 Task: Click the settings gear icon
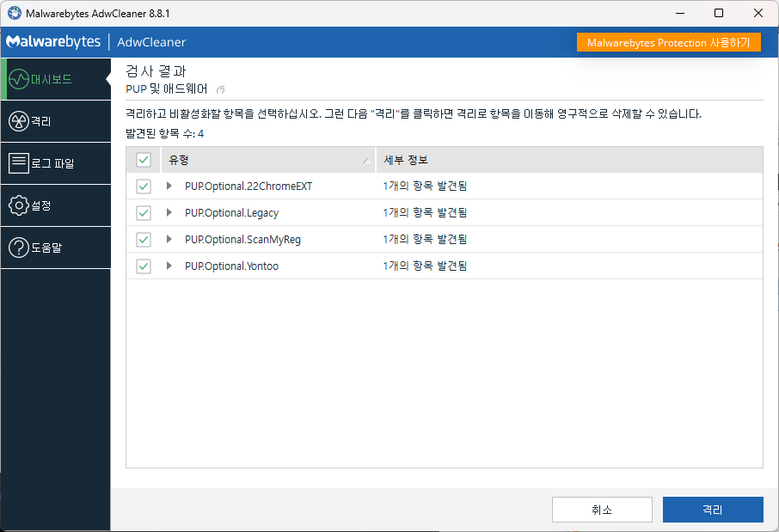tap(19, 205)
